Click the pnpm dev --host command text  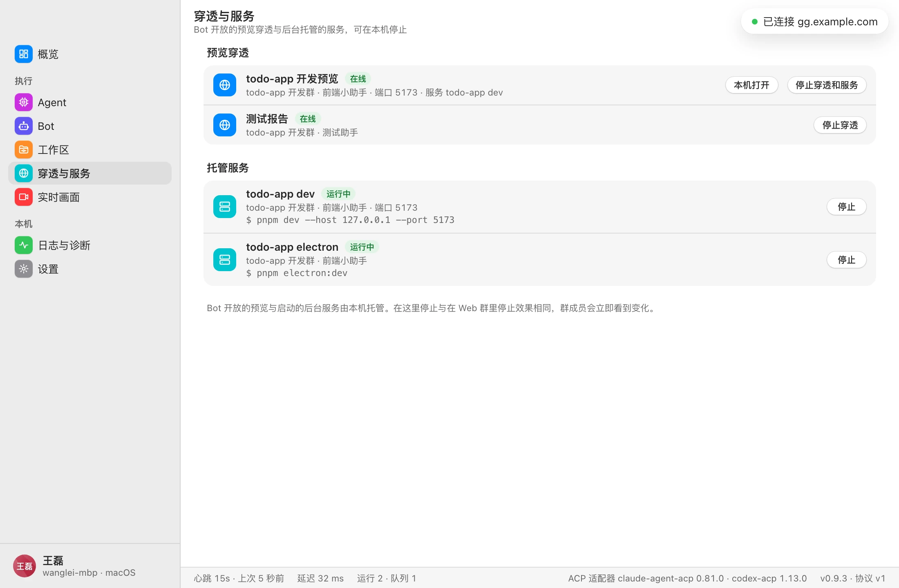click(350, 220)
